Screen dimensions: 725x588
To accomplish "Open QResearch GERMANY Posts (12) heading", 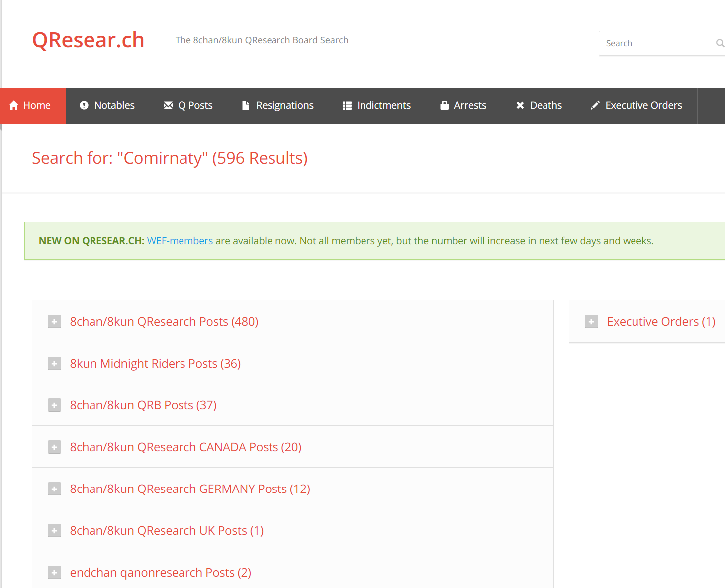I will pyautogui.click(x=190, y=489).
